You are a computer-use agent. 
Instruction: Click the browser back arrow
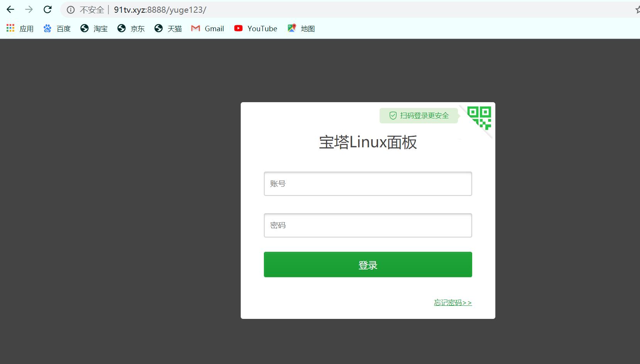[x=10, y=10]
